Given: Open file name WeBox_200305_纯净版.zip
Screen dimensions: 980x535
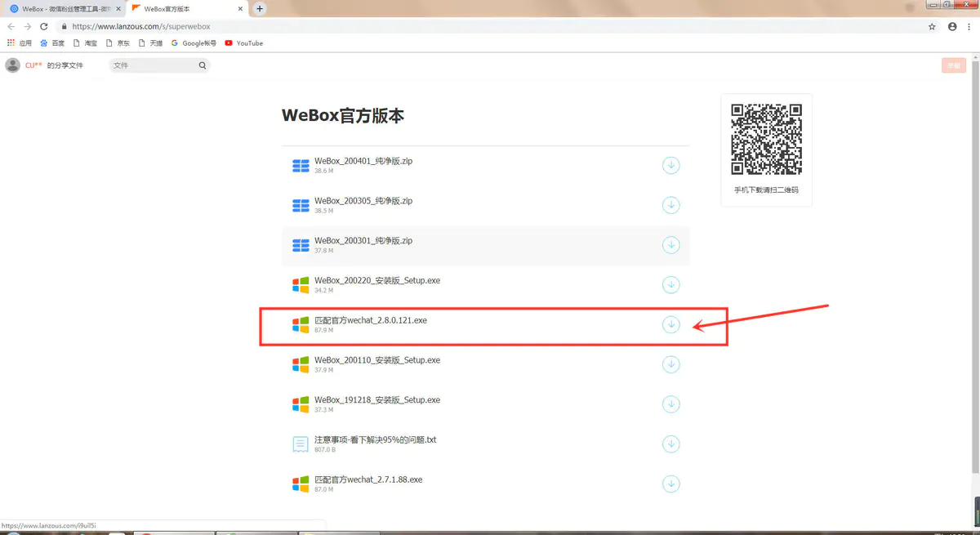Looking at the screenshot, I should click(x=363, y=201).
